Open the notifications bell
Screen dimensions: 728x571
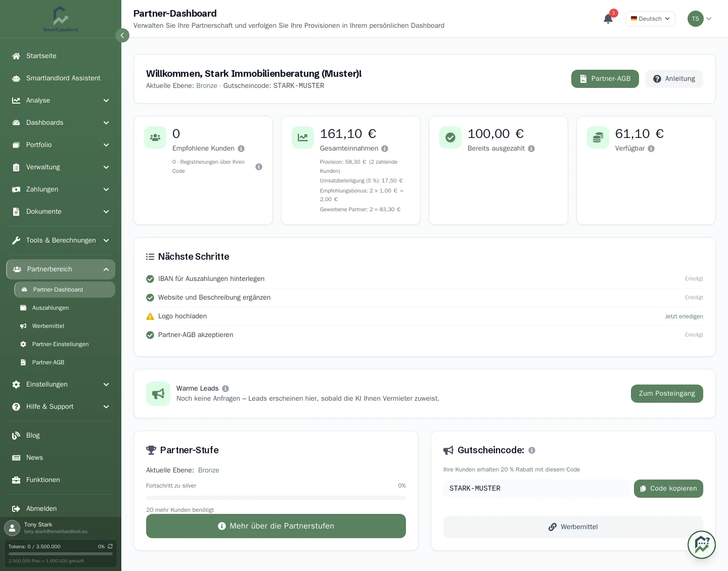point(608,19)
